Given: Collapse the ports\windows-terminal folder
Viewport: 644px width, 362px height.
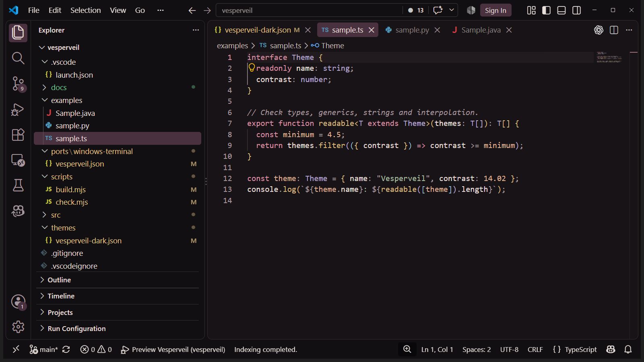Looking at the screenshot, I should coord(45,151).
